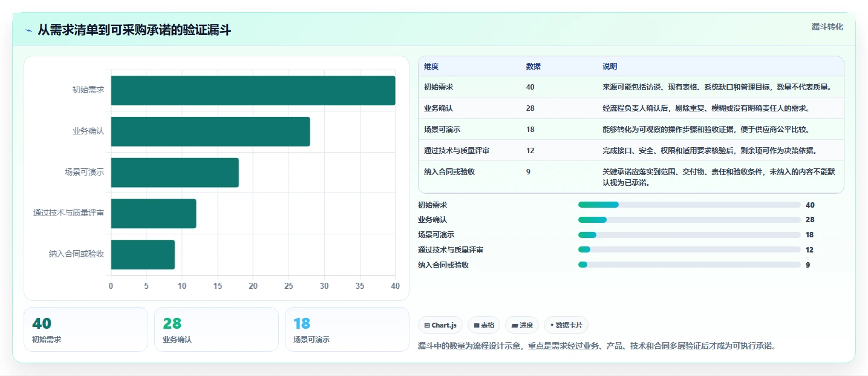Screen dimensions: 868x376
Task: Open the 18 场景可演示 stat card
Action: 347,329
